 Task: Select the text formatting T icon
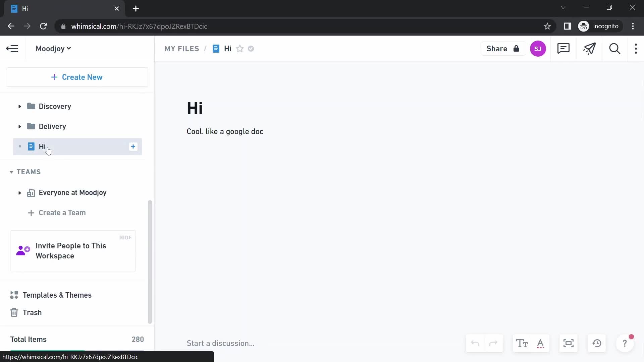[x=522, y=344]
